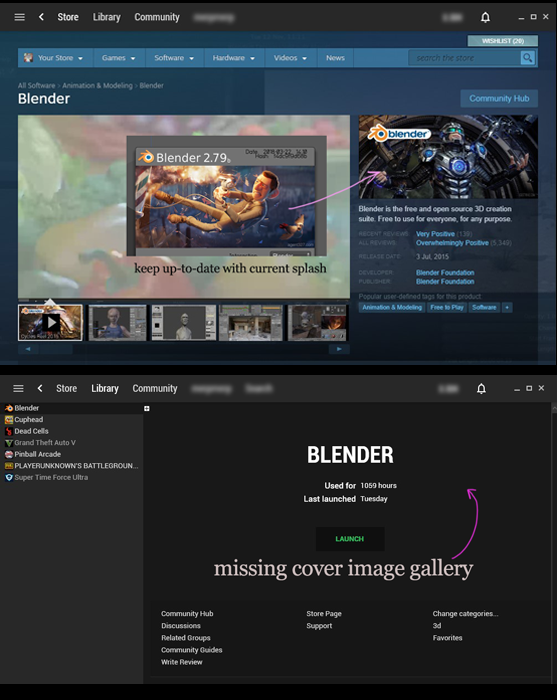This screenshot has height=700, width=557.
Task: Open Very Positive recent reviews link
Action: (435, 233)
